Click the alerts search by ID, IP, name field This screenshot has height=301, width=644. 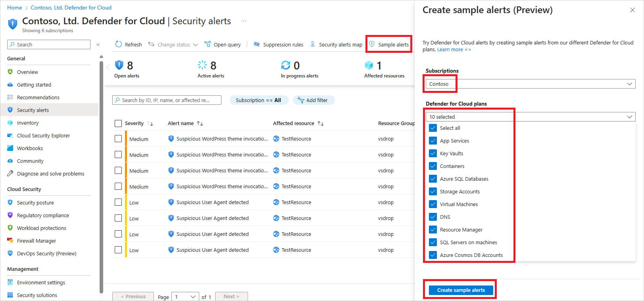167,100
